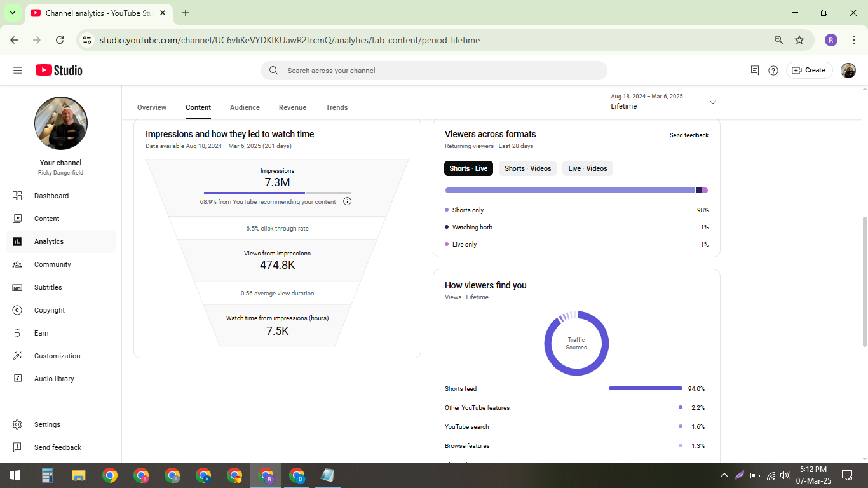Viewport: 868px width, 488px height.
Task: Click the Watching both legend row
Action: click(576, 227)
